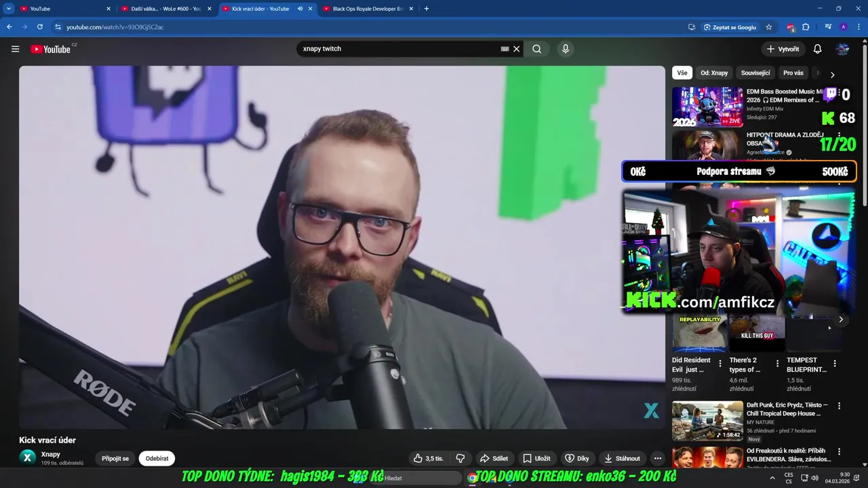This screenshot has height=488, width=868.
Task: Open Chrome from the Windows taskbar
Action: point(472,478)
